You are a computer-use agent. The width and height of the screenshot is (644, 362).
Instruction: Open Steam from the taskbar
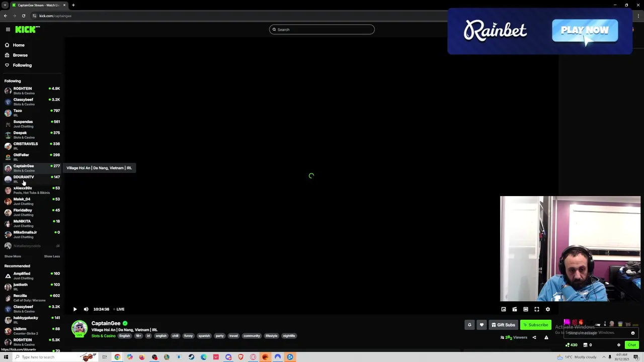(191, 357)
